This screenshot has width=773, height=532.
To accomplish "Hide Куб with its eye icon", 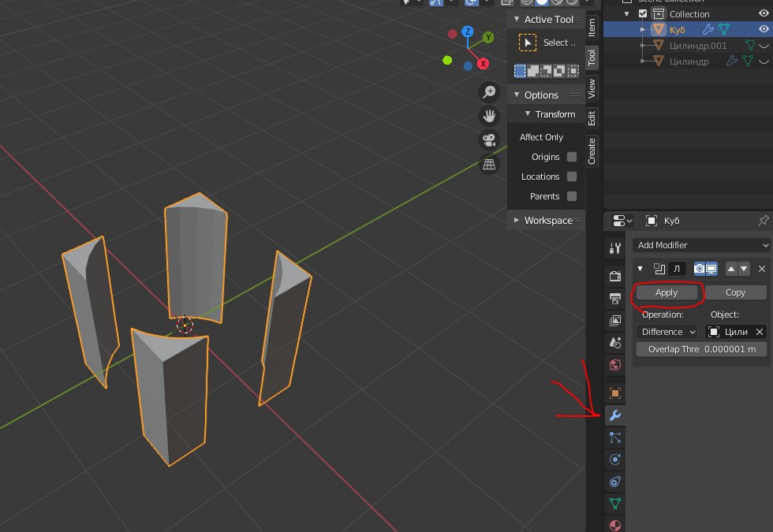I will tap(764, 30).
